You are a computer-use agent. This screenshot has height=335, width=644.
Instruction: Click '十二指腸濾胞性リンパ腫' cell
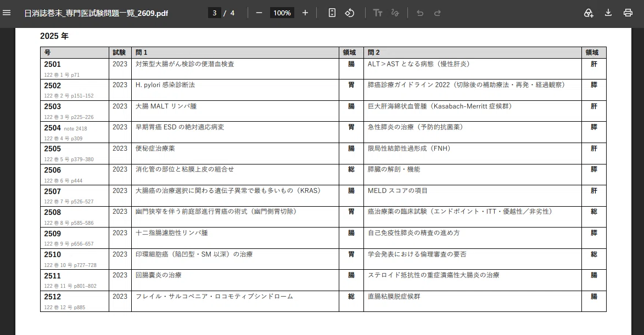172,233
